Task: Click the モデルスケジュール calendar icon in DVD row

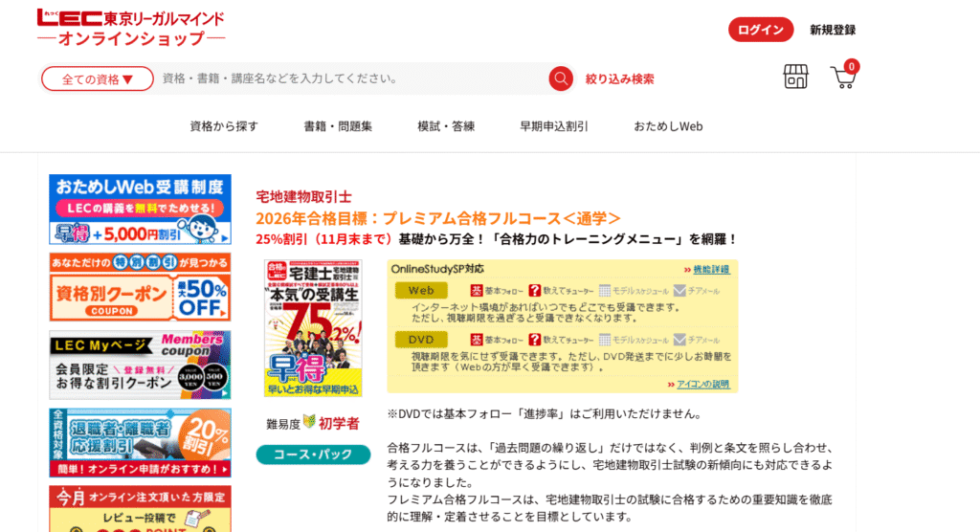Action: pos(605,340)
